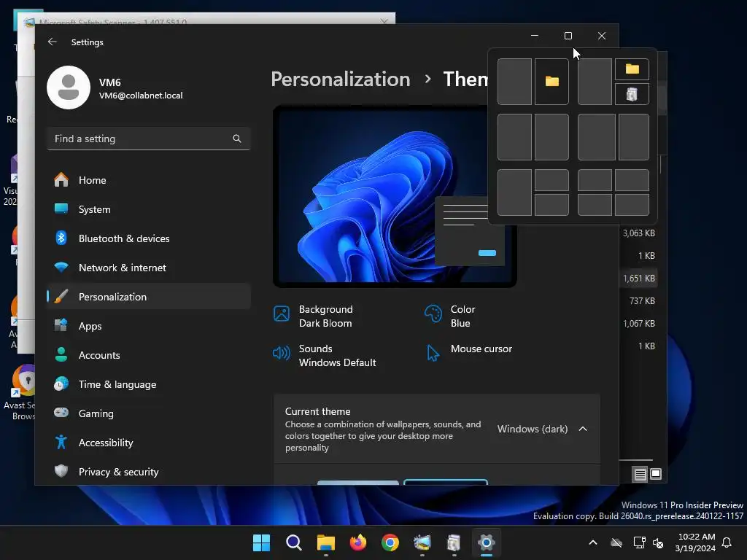
Task: Snap to right half zone with folder icon
Action: 551,82
